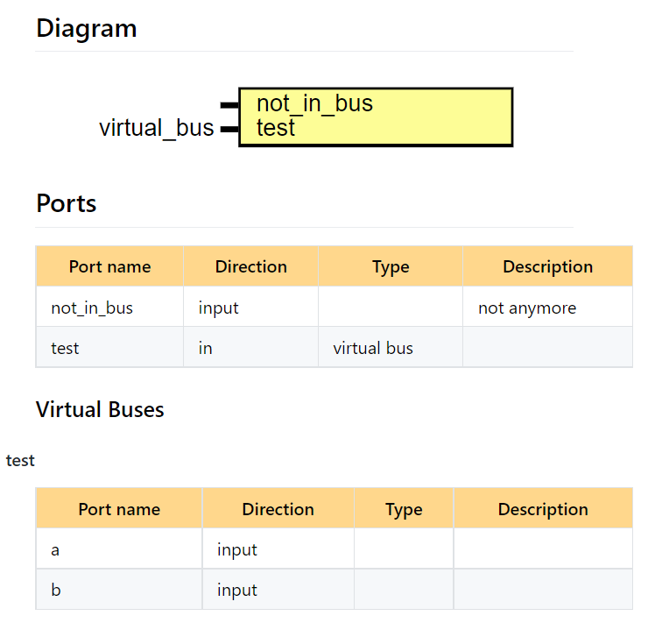Click the Port name header in the Ports table
Image resolution: width=648 pixels, height=644 pixels.
click(110, 266)
